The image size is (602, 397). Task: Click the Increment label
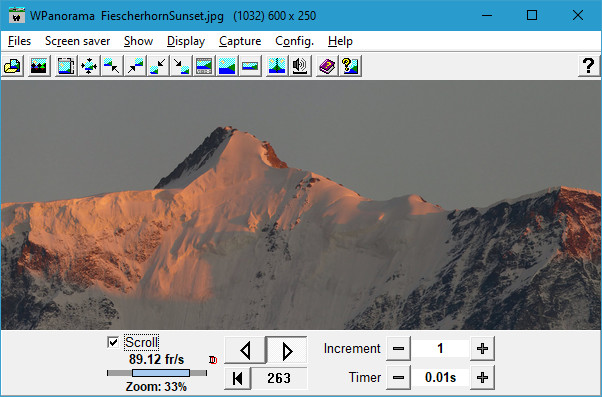pos(352,349)
